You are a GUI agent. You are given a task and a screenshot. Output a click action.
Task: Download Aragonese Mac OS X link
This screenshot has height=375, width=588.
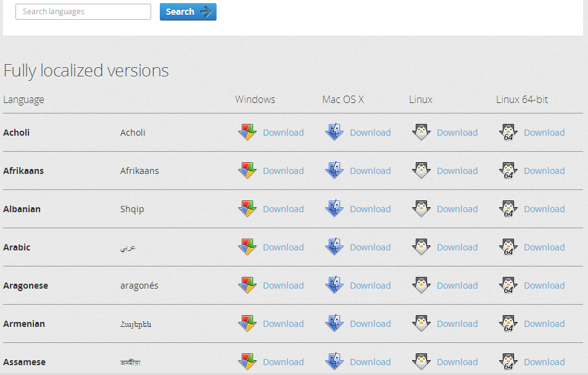[x=370, y=286]
